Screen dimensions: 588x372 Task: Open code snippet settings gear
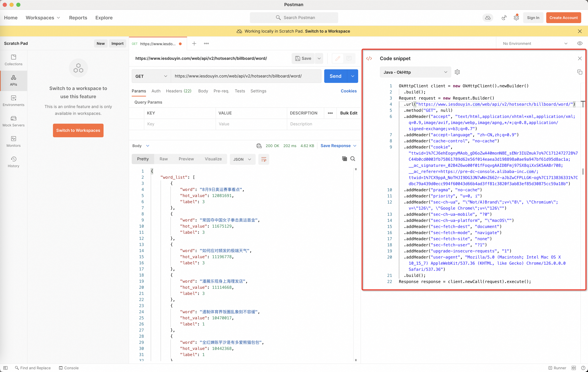coord(457,72)
